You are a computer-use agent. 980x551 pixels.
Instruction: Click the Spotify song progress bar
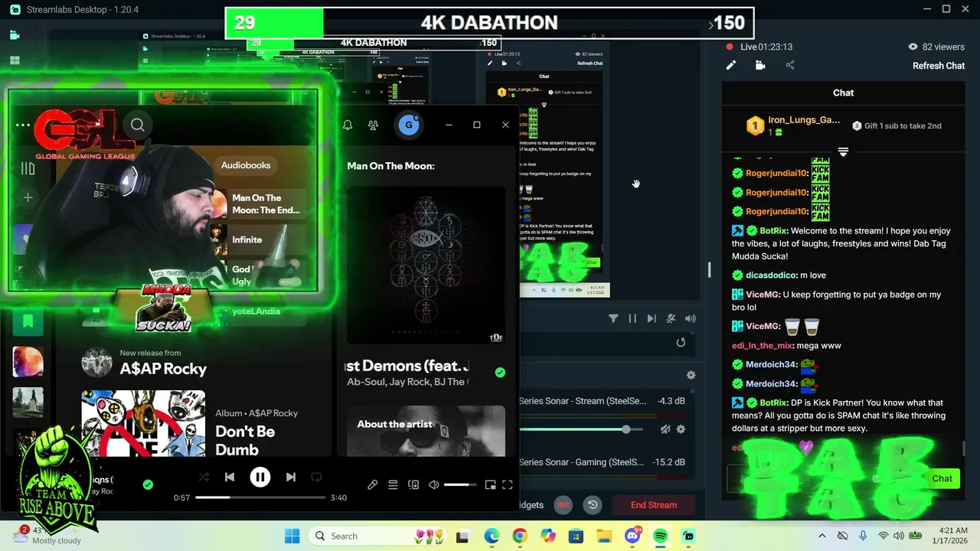coord(260,497)
